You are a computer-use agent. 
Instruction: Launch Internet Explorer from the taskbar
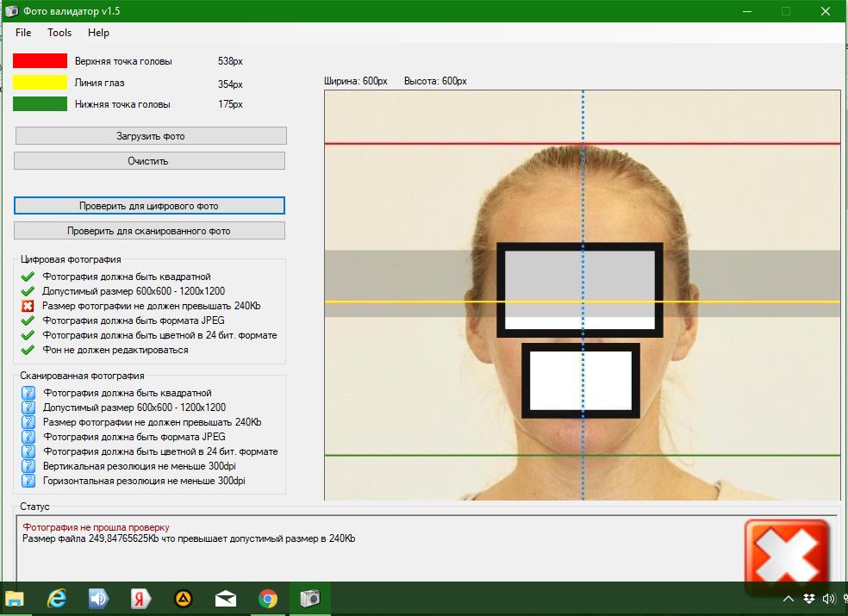(56, 599)
